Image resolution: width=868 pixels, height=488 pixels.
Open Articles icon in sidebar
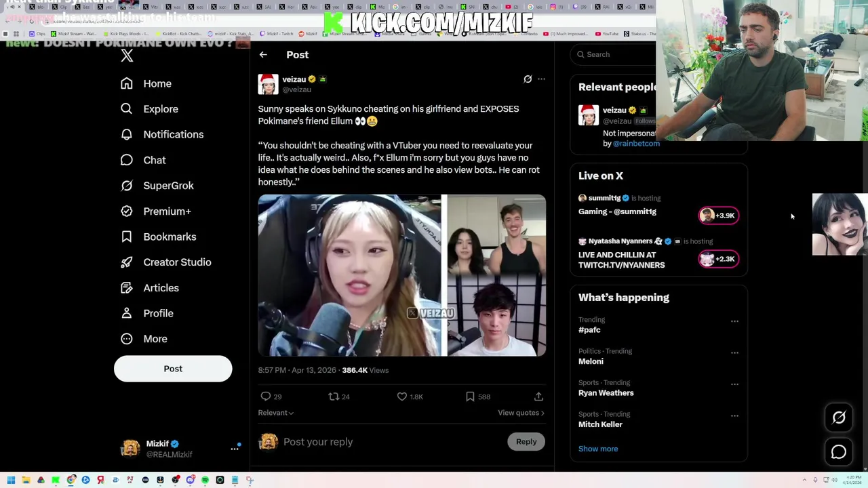pos(126,287)
